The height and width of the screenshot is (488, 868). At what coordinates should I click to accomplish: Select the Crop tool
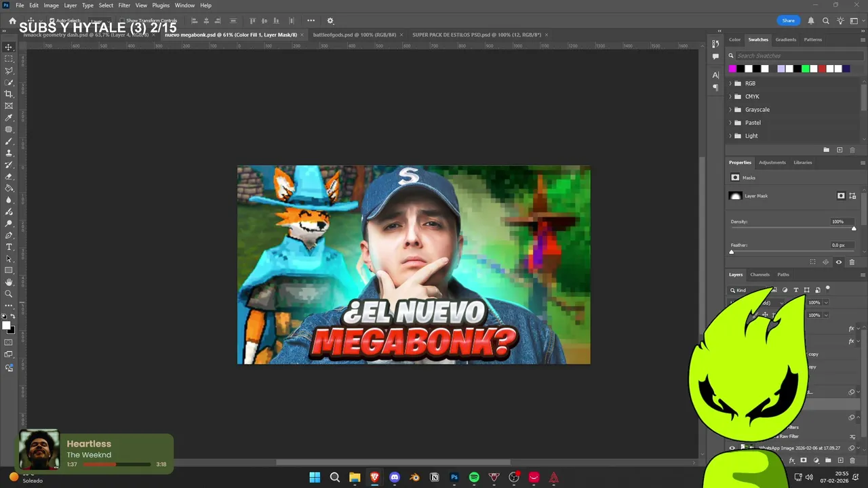9,94
